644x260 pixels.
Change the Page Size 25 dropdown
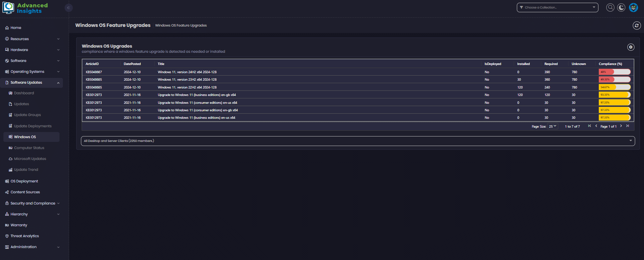coord(553,126)
